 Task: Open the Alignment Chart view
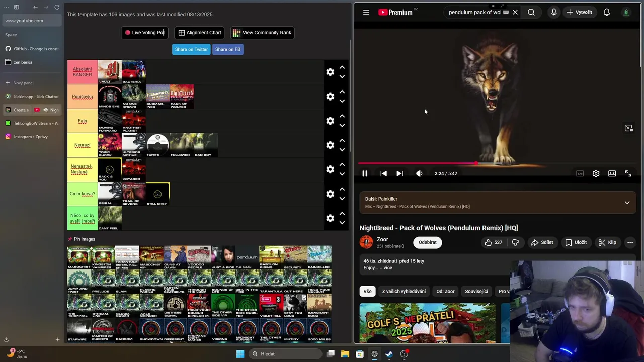coord(200,33)
